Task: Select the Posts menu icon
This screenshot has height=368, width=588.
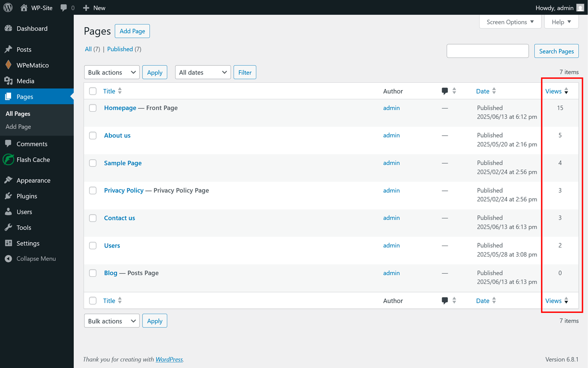Action: click(10, 49)
